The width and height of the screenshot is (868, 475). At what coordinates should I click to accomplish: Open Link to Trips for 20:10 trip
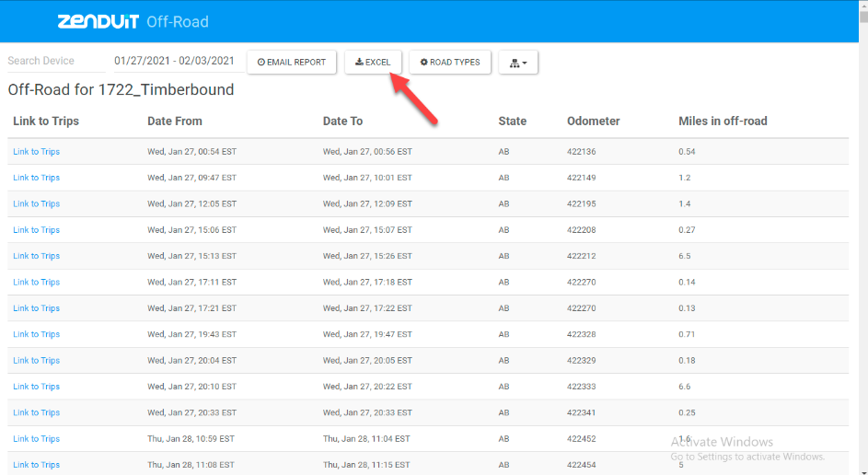click(x=37, y=387)
